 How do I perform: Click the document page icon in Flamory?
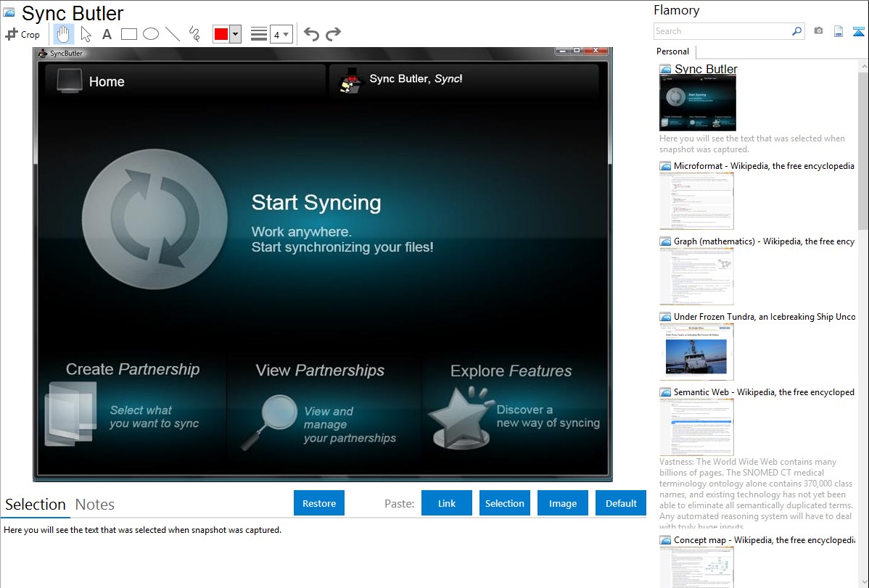click(839, 32)
